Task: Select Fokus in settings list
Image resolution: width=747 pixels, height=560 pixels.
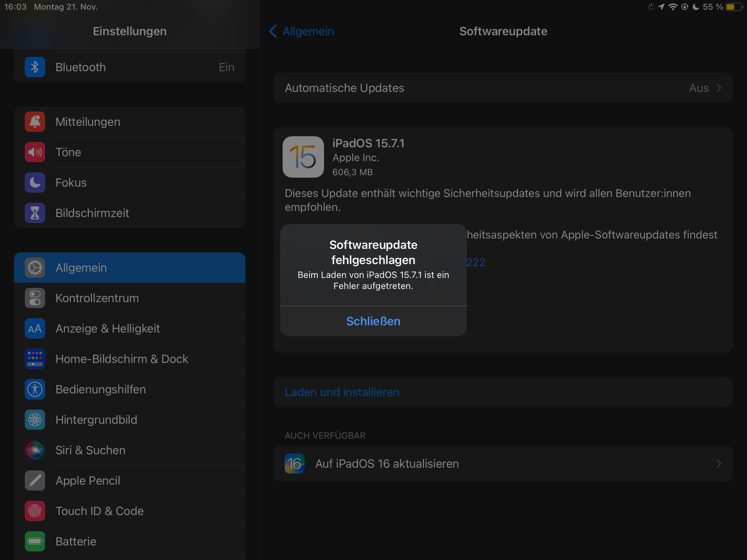Action: [130, 182]
